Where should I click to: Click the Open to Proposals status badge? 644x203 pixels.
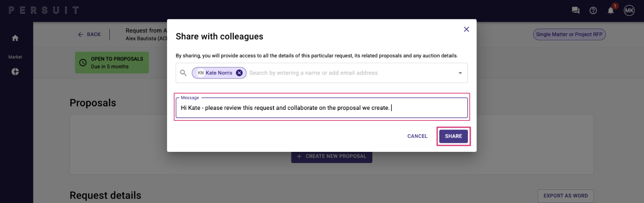[x=112, y=63]
